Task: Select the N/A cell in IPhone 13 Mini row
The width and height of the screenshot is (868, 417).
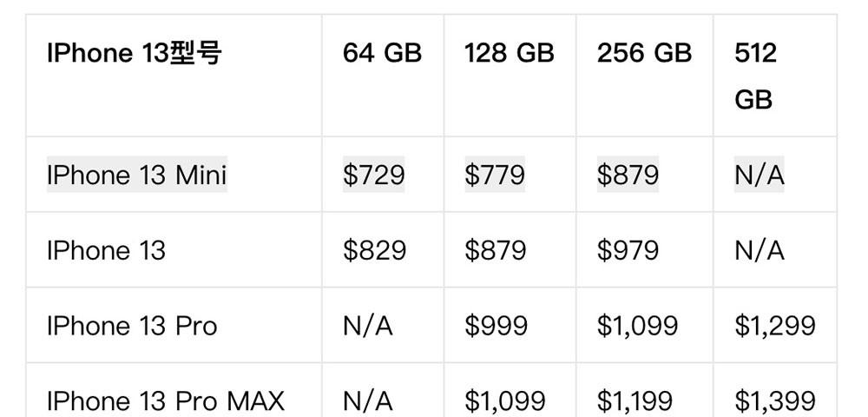Action: click(x=759, y=175)
